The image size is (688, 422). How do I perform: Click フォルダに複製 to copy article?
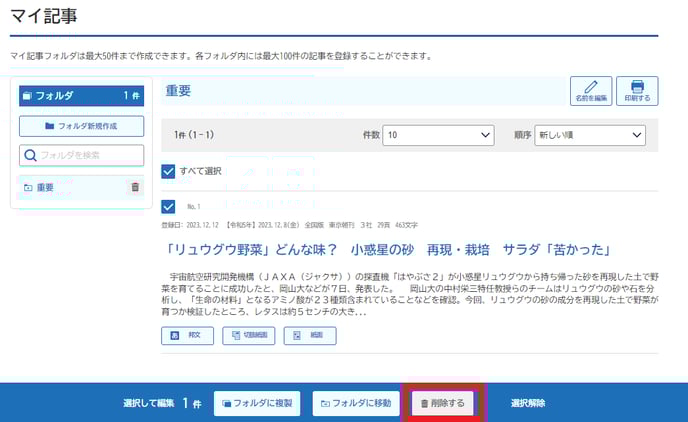click(x=256, y=403)
